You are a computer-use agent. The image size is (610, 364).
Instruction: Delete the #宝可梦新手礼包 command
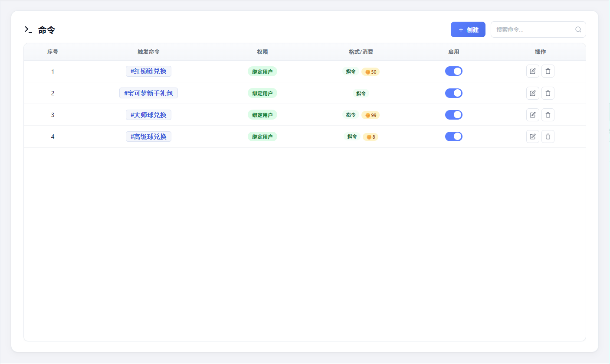(x=548, y=93)
